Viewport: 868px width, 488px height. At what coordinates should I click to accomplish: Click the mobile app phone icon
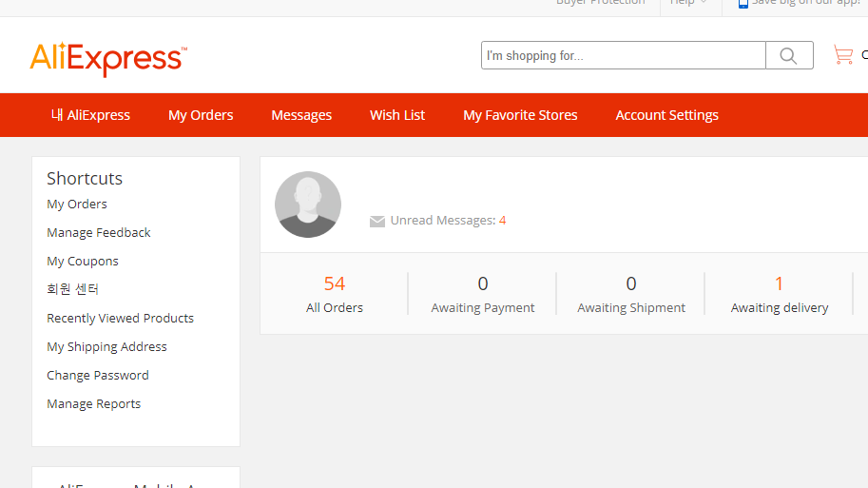coord(743,3)
